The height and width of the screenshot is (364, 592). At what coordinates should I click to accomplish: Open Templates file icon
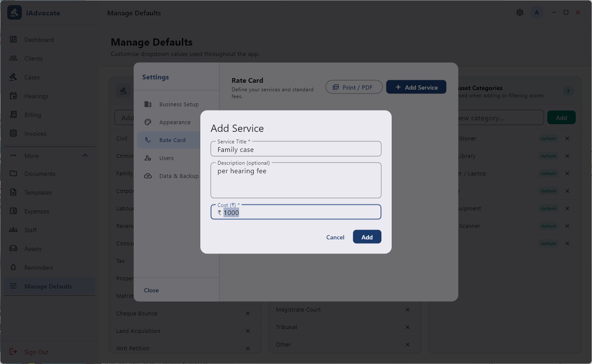[x=13, y=192]
